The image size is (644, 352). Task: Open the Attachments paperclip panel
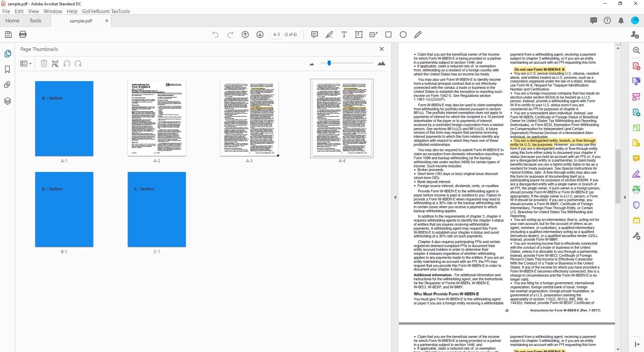pos(7,85)
